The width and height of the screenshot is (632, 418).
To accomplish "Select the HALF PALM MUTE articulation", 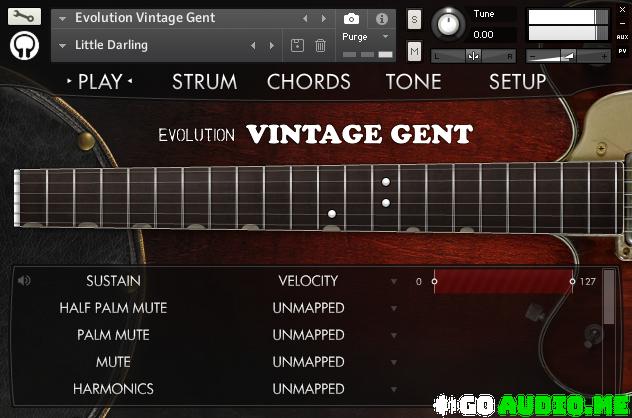I will click(x=113, y=308).
